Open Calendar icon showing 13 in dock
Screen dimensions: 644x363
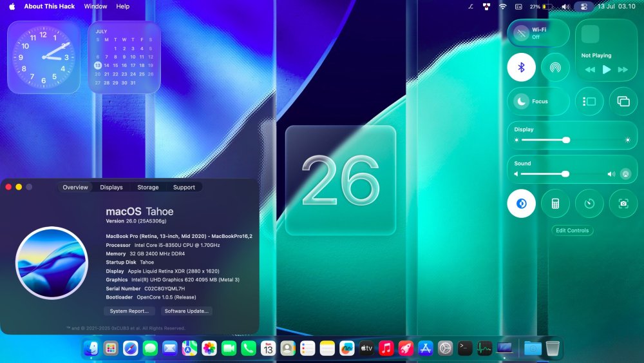pos(268,349)
